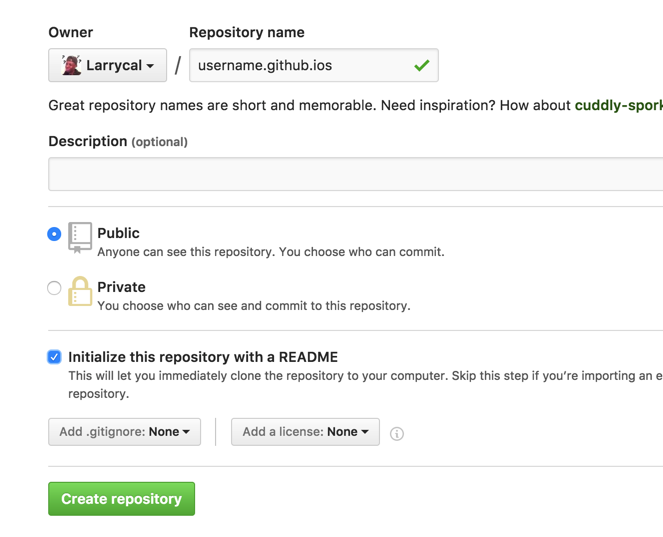Image resolution: width=663 pixels, height=537 pixels.
Task: Open the Add a license dropdown
Action: [305, 432]
